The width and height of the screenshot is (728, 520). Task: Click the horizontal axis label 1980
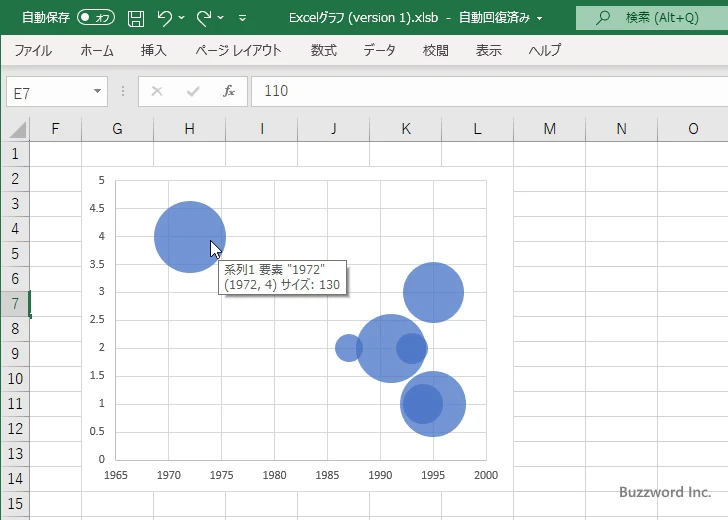click(x=274, y=475)
